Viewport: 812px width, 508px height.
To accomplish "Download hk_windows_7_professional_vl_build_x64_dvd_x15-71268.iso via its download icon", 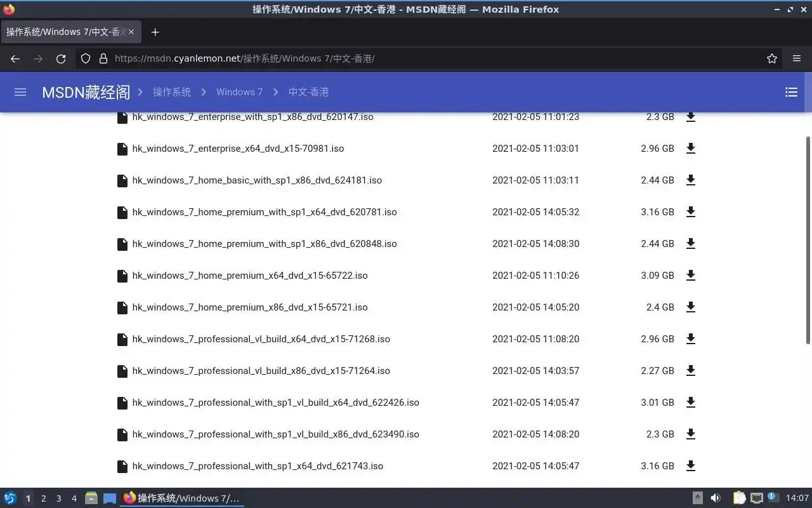I will coord(691,339).
